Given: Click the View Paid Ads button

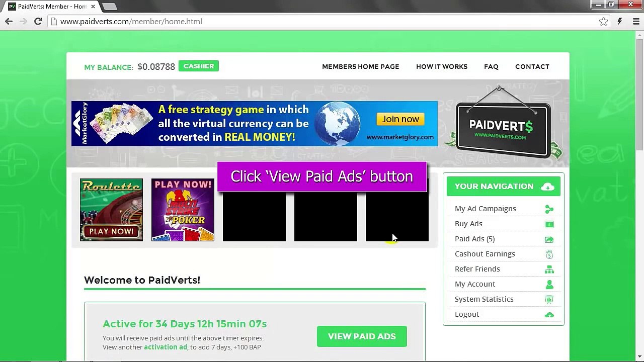Looking at the screenshot, I should pos(362,336).
